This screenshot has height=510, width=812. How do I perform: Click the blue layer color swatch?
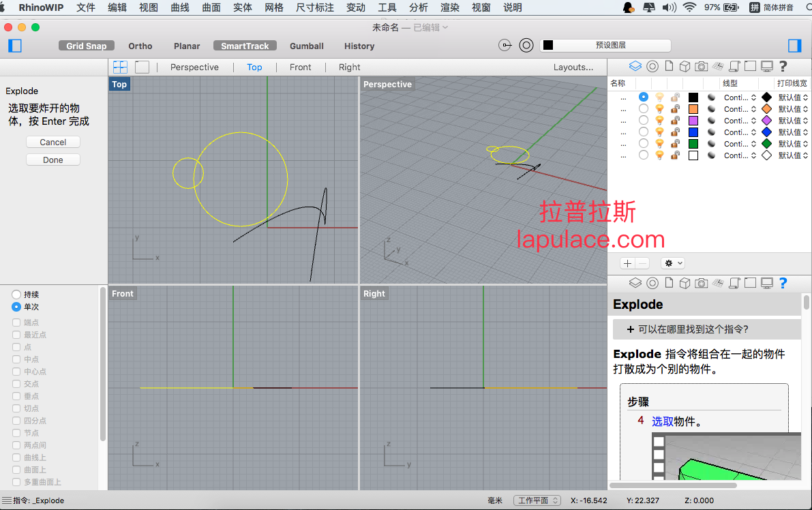point(693,132)
